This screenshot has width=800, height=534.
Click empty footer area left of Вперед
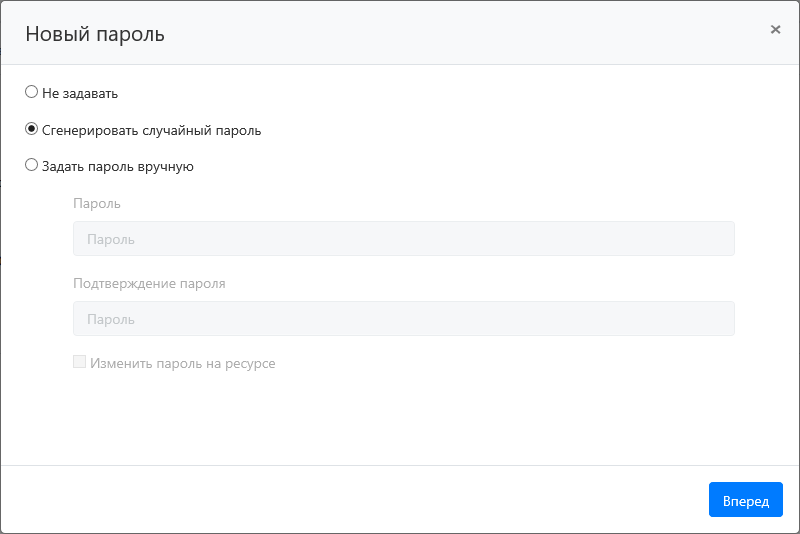tap(350, 500)
